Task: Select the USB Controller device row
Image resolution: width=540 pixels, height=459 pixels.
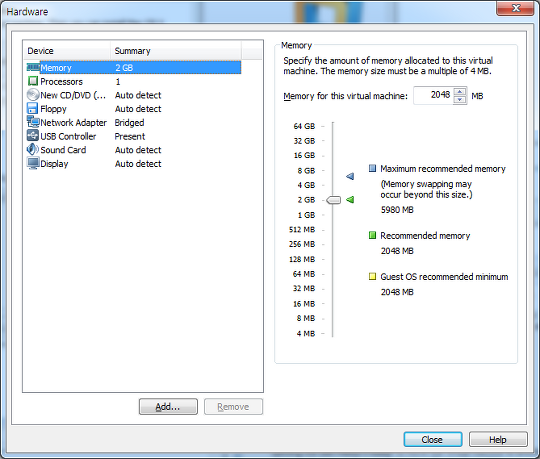Action: pos(134,136)
